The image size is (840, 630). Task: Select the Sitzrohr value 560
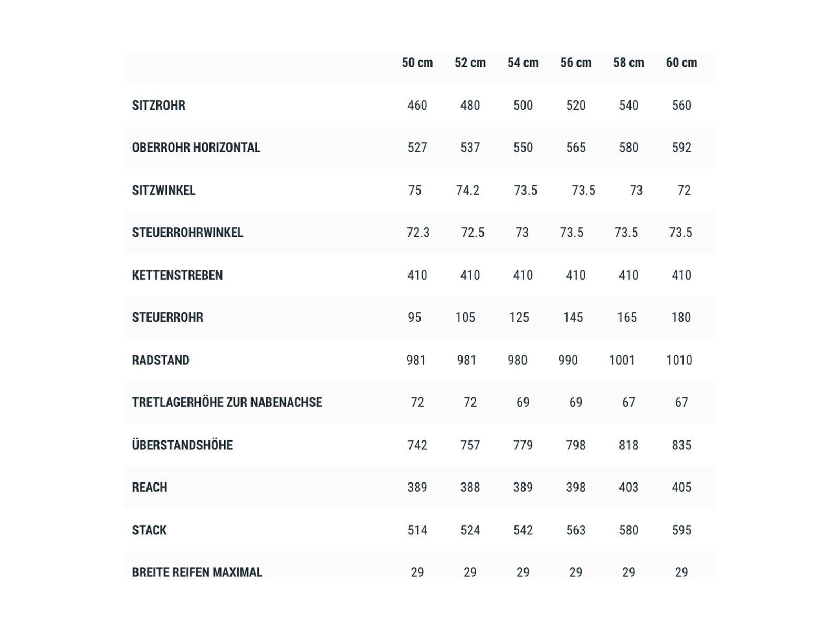681,106
